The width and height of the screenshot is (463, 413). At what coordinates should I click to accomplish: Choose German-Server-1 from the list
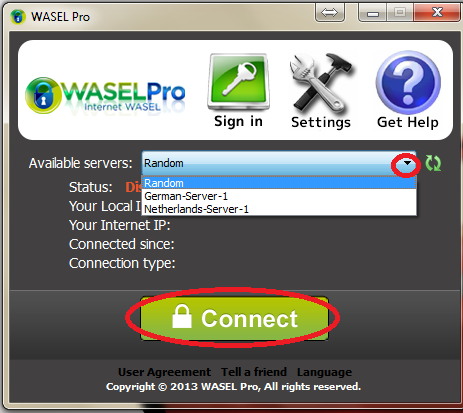tap(279, 196)
